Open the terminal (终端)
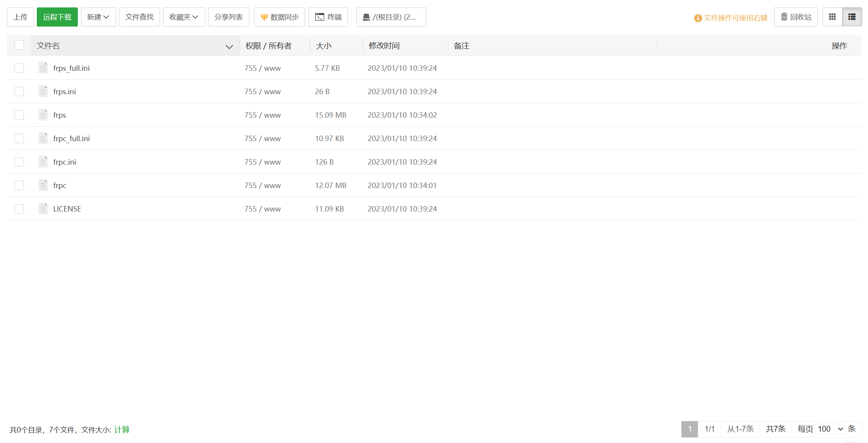 tap(328, 17)
